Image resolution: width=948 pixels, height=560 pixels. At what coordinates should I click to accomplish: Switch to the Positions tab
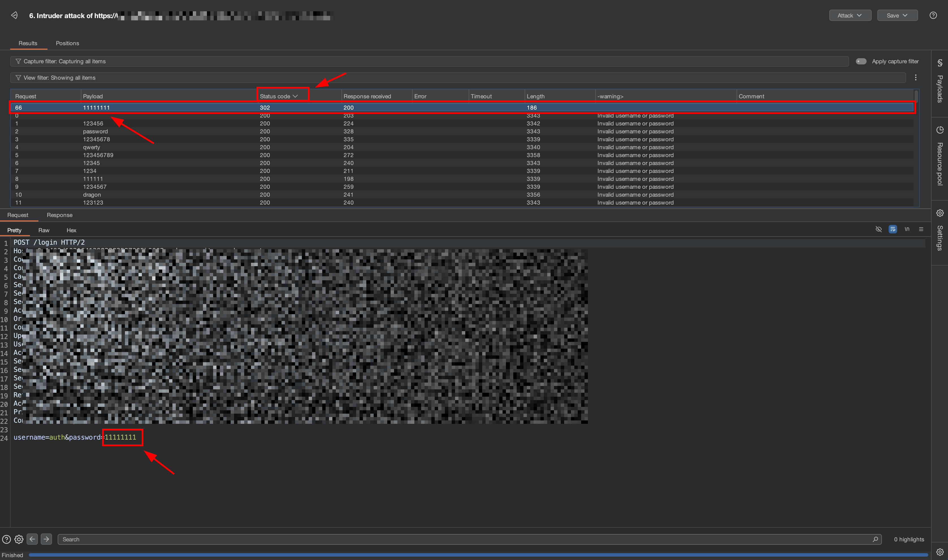coord(67,43)
